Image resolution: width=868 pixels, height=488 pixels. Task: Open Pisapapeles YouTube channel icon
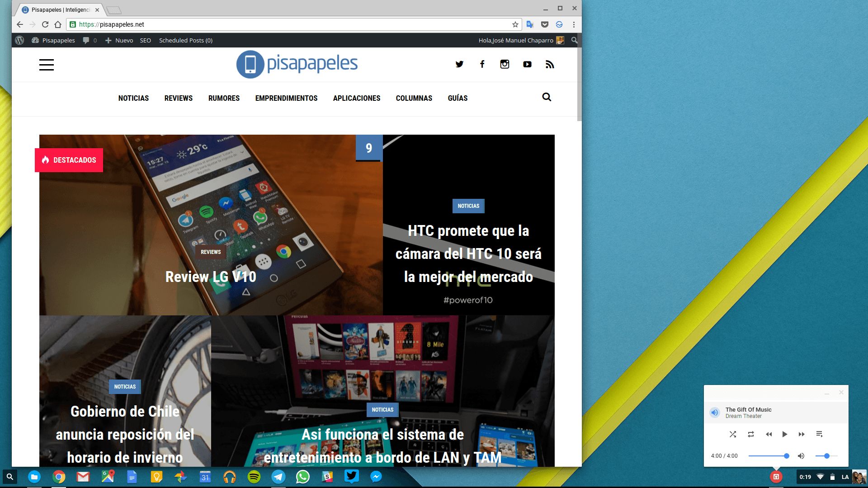[527, 64]
